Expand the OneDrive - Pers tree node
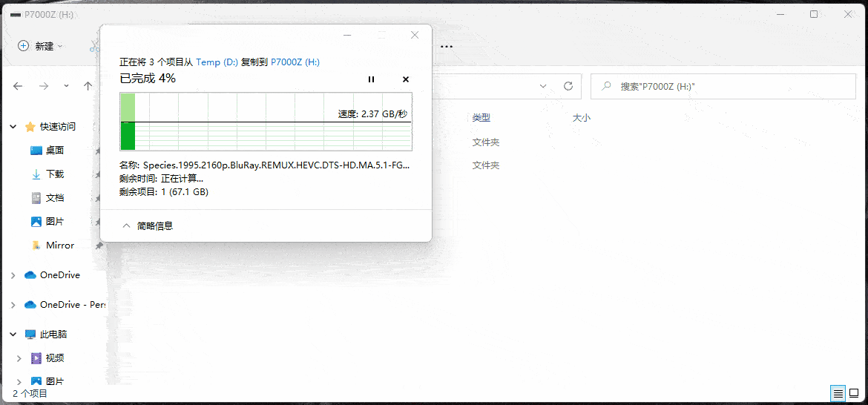The image size is (868, 405). pos(13,305)
